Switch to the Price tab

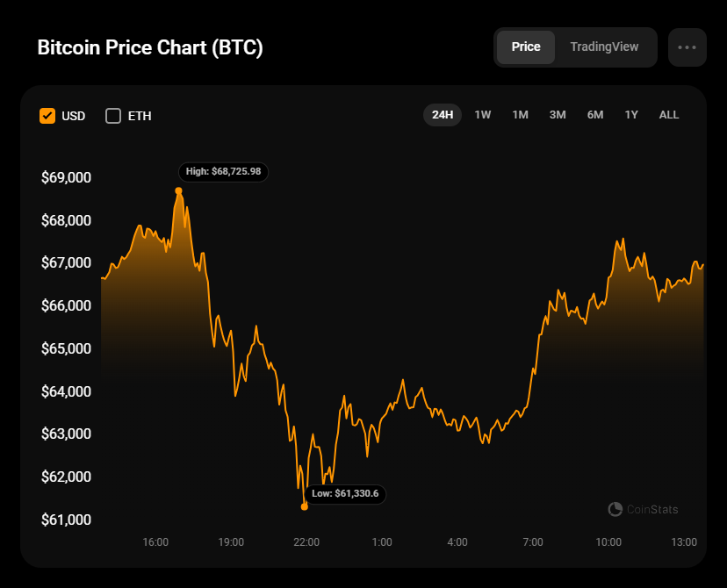(526, 47)
